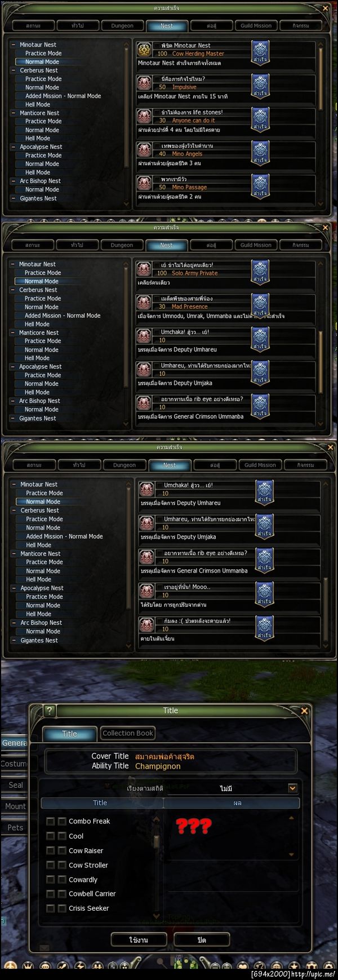Click the down arrow in the ??? panel
Viewport: 338px width, 980px height.
[x=291, y=854]
